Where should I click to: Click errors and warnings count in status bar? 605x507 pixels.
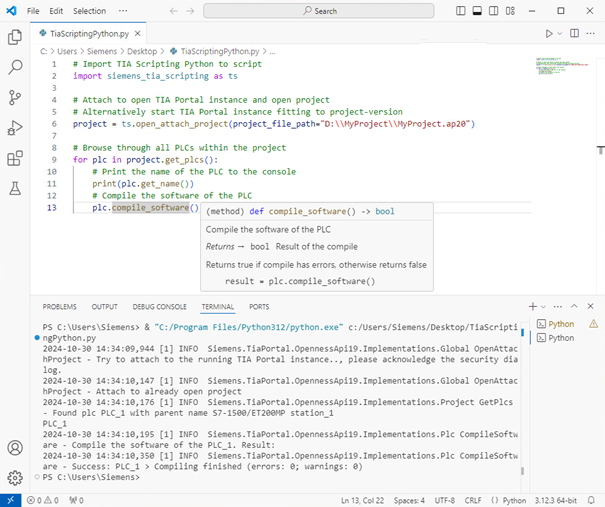(43, 500)
